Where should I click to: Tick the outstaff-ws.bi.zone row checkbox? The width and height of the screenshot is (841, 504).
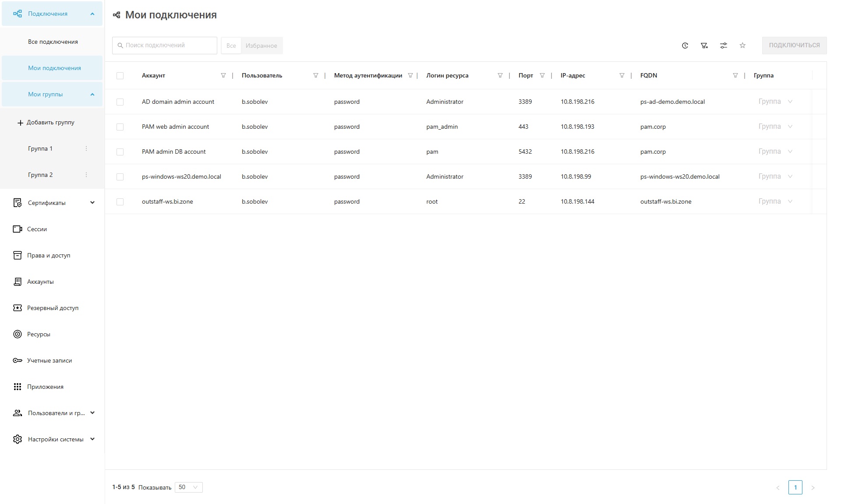[x=120, y=202]
